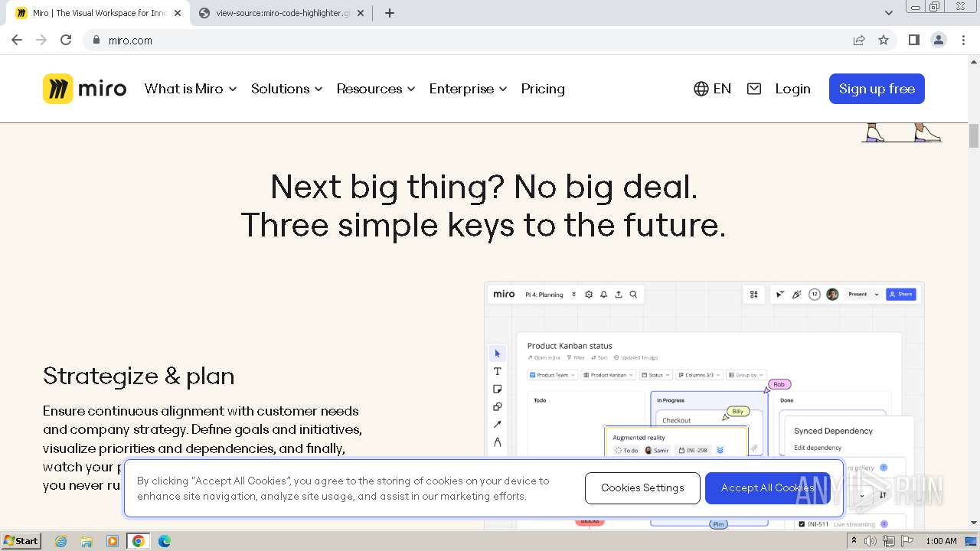Open the Pricing page link
Screen dimensions: 980x551
[543, 89]
